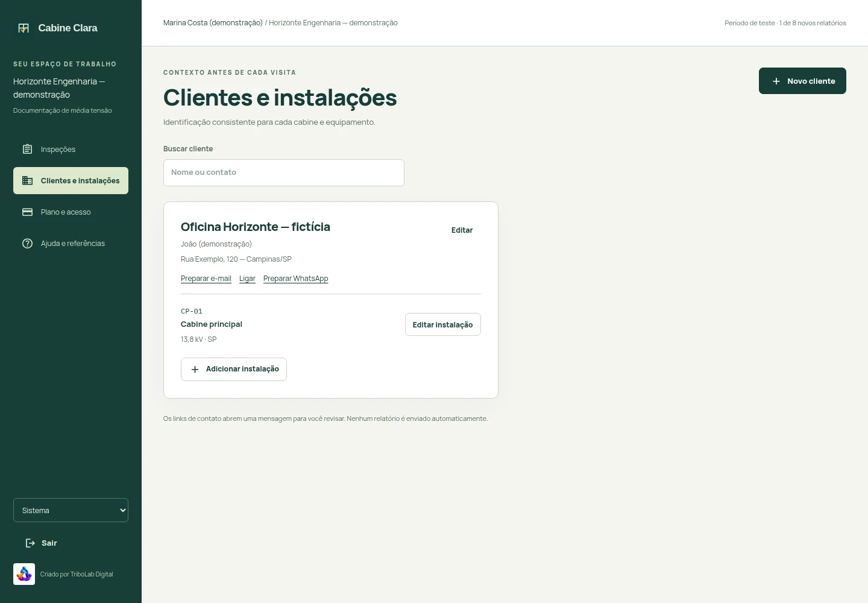Click the plus icon in Adicionar instalação
868x603 pixels.
[x=195, y=369]
